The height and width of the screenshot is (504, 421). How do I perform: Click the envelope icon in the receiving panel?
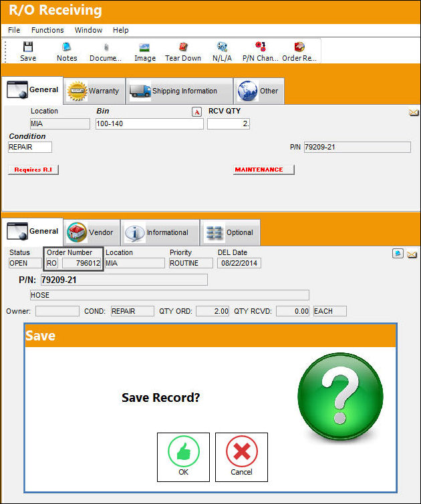(x=414, y=113)
